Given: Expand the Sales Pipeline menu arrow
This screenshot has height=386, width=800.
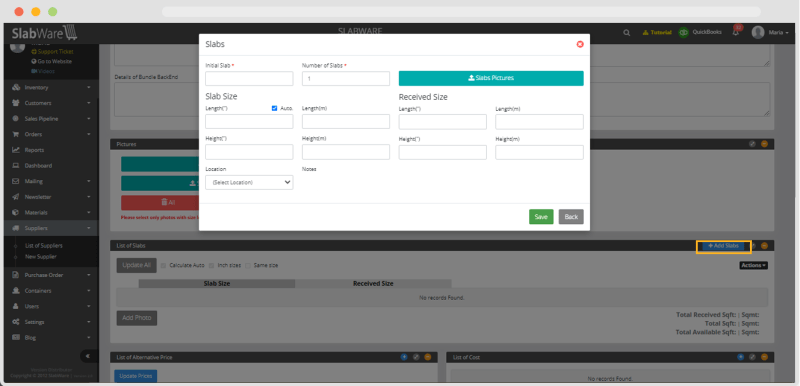Looking at the screenshot, I should pyautogui.click(x=89, y=119).
